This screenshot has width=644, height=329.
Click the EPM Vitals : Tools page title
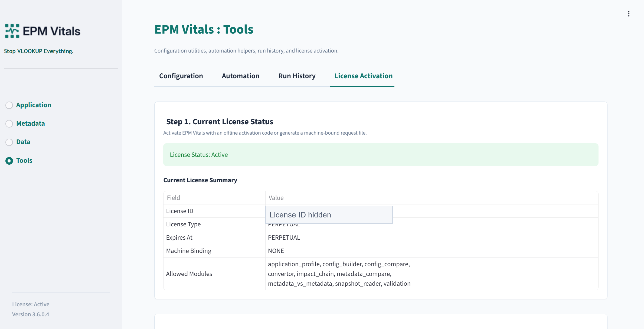point(204,29)
